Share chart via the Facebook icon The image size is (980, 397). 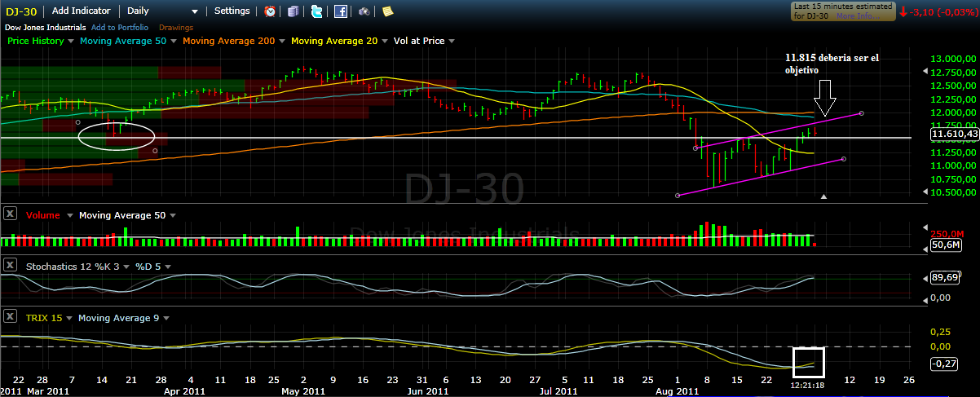341,11
